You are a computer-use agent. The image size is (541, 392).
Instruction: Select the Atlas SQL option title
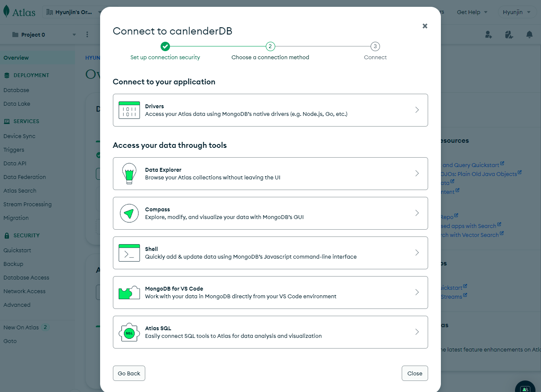pos(158,328)
